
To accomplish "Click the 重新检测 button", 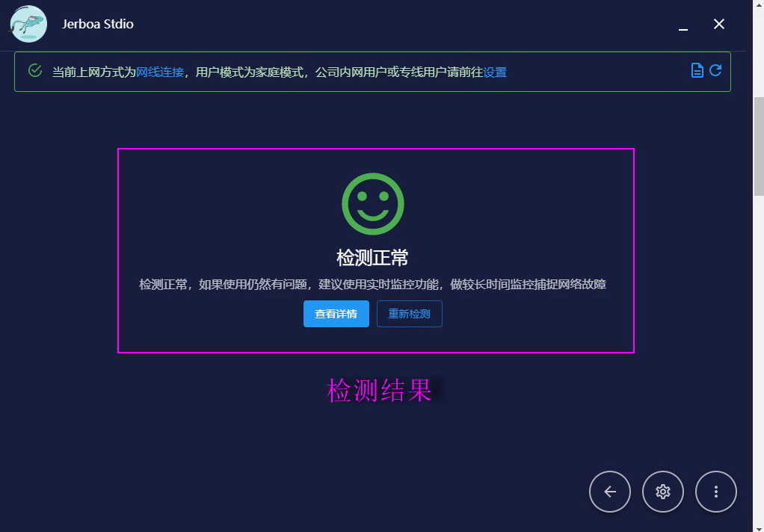I will pyautogui.click(x=409, y=314).
